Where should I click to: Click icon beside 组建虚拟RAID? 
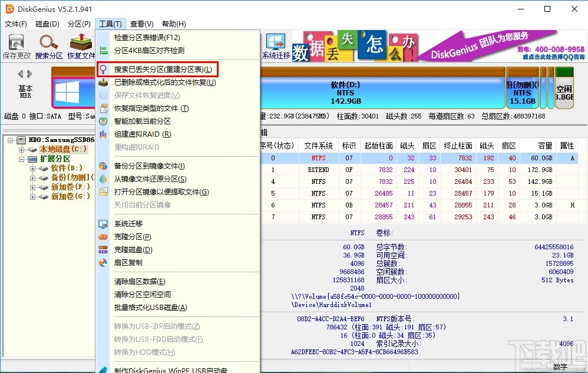pyautogui.click(x=104, y=134)
